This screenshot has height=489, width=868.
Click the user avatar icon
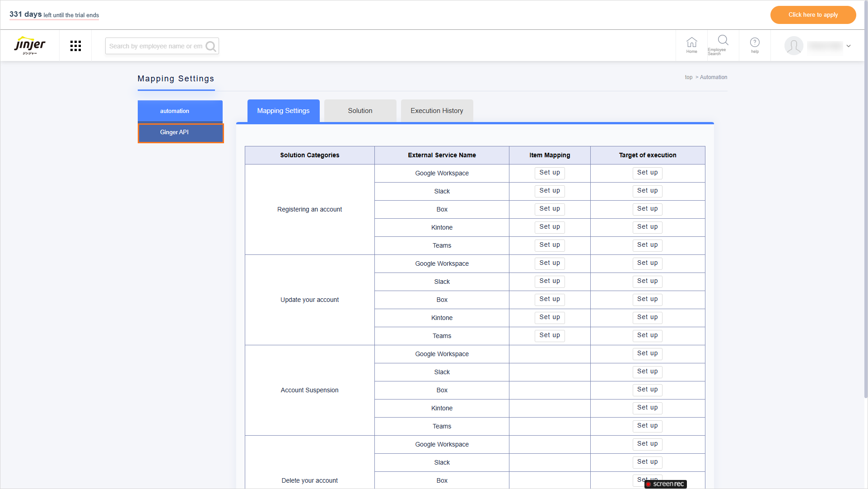tap(793, 46)
